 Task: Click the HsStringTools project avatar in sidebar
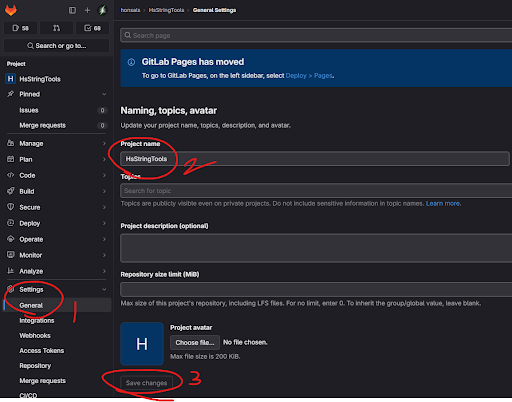point(10,79)
